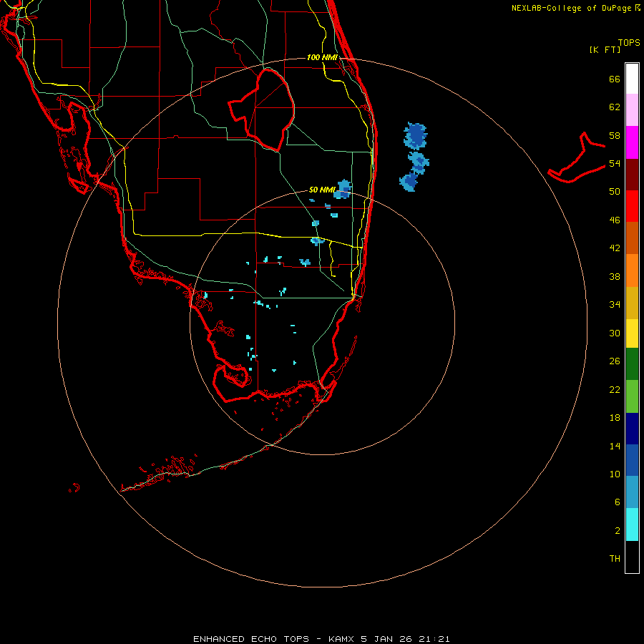Select the light green legend swatch
Image resolution: width=644 pixels, height=644 pixels.
(632, 396)
